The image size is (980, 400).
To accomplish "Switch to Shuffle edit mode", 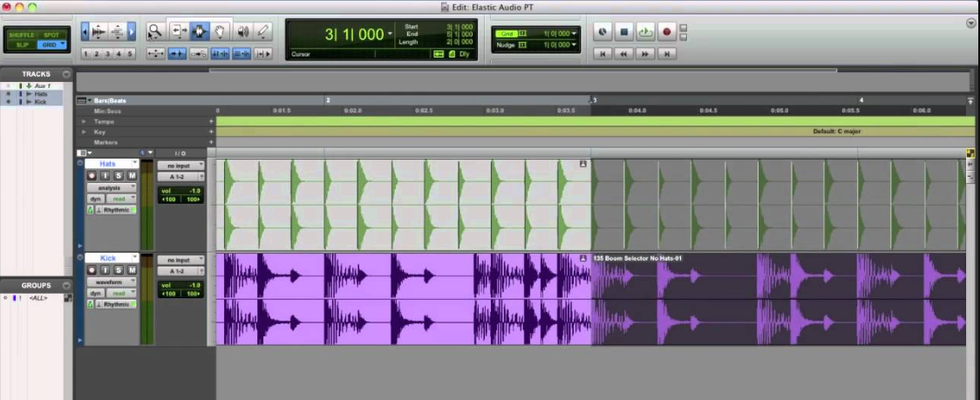I will tap(22, 34).
